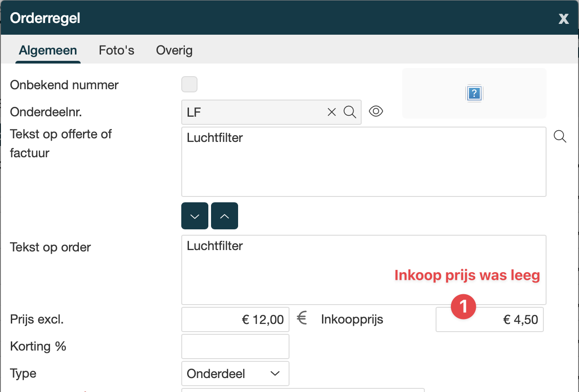Click the question mark image placeholder
Viewport: 579px width, 392px height.
(474, 93)
